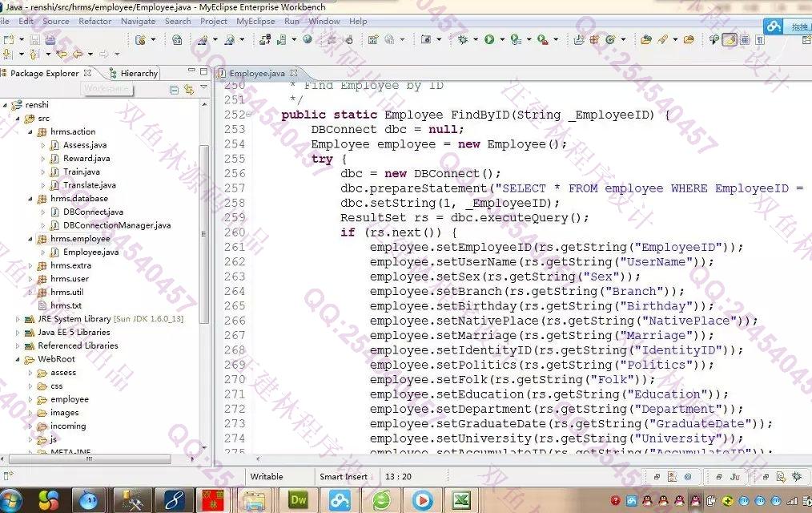Close the Employee.java editor tab
This screenshot has width=812, height=513.
coord(295,73)
